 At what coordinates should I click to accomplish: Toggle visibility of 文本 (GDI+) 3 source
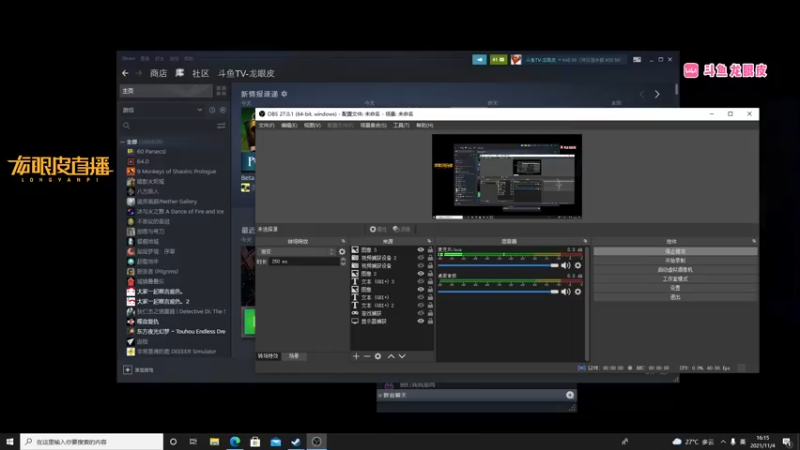420,282
